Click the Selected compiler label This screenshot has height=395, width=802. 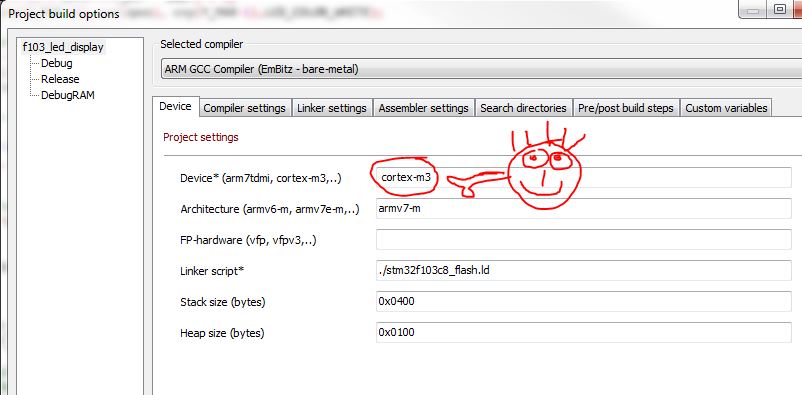202,44
